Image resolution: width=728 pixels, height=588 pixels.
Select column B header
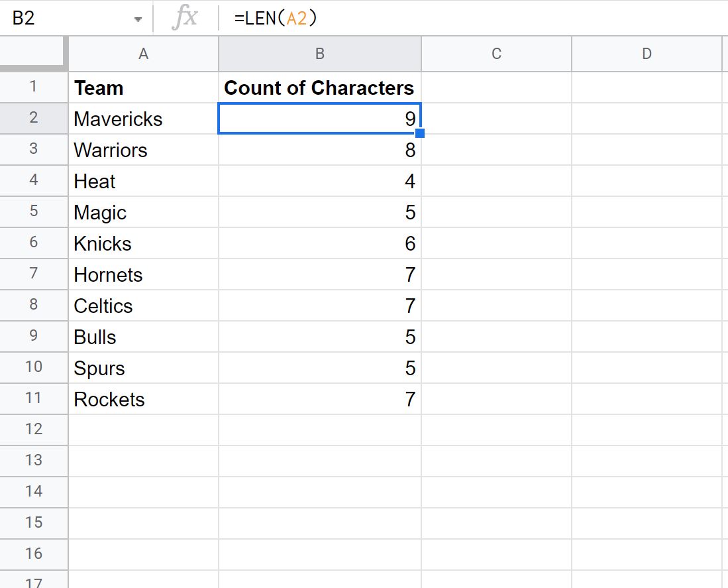319,54
